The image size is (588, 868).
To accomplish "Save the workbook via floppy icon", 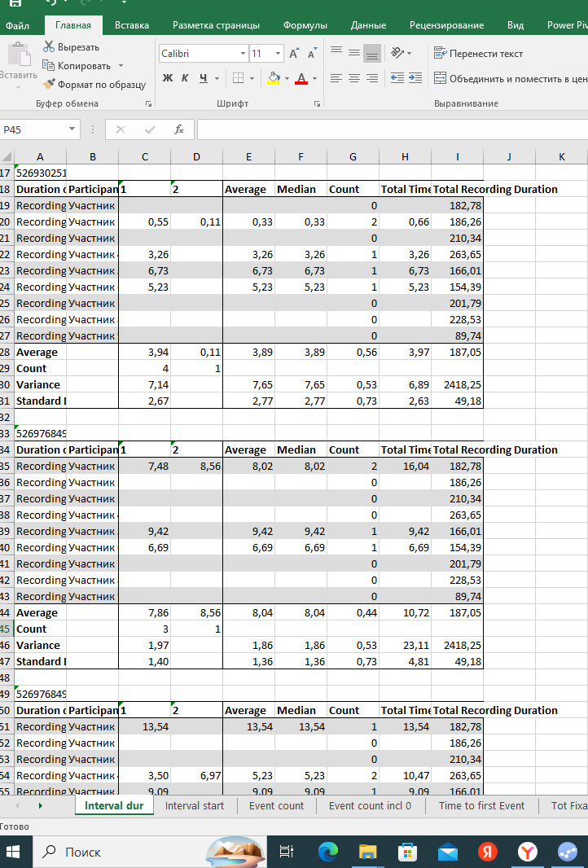I will pos(15,2).
